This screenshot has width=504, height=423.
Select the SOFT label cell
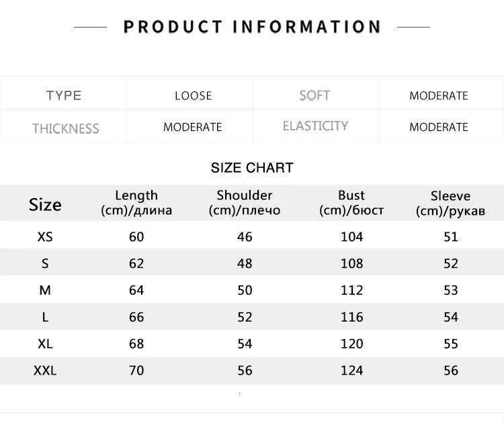point(314,95)
